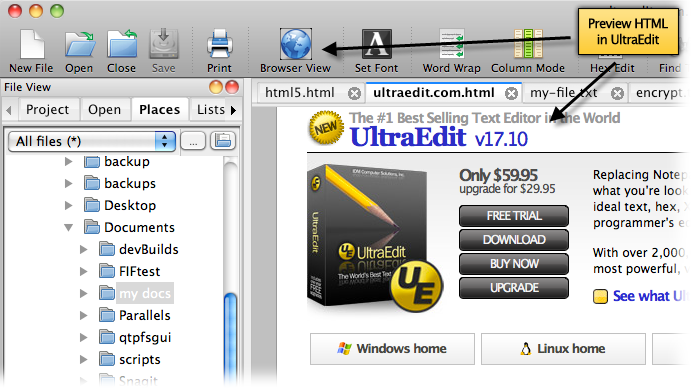693x390 pixels.
Task: Click the Linux home button
Action: point(564,349)
